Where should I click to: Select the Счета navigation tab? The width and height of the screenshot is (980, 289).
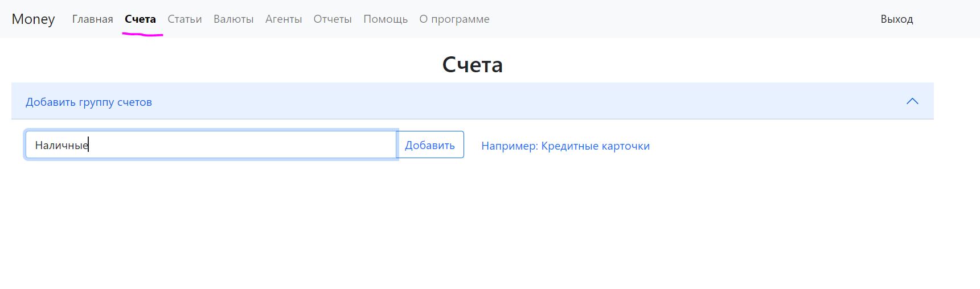140,19
